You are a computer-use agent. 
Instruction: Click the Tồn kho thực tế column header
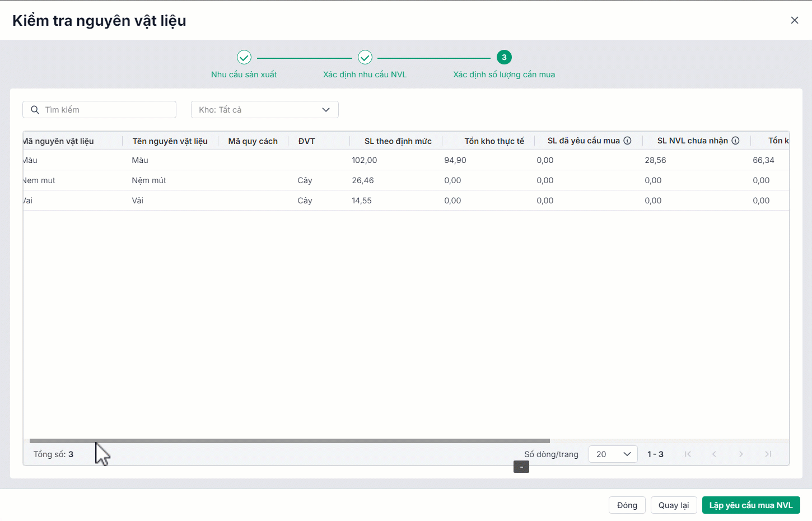coord(494,141)
